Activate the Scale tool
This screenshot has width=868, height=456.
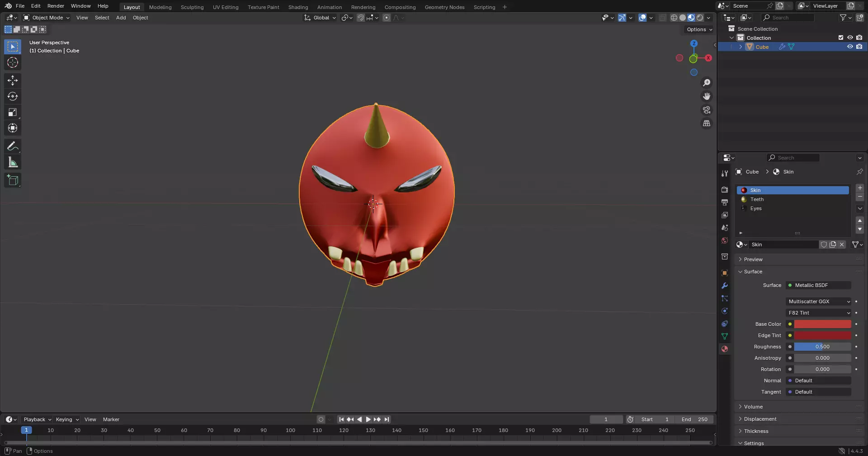pyautogui.click(x=13, y=112)
